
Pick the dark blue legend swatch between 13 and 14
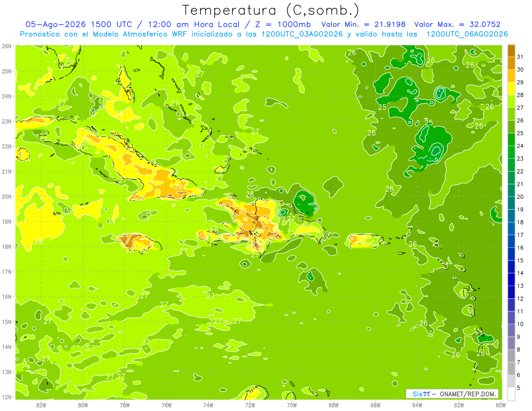(x=511, y=279)
